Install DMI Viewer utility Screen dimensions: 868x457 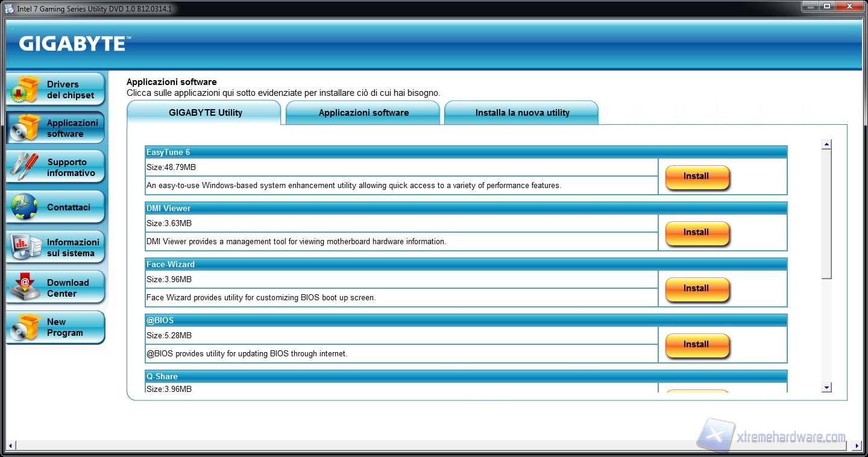697,233
